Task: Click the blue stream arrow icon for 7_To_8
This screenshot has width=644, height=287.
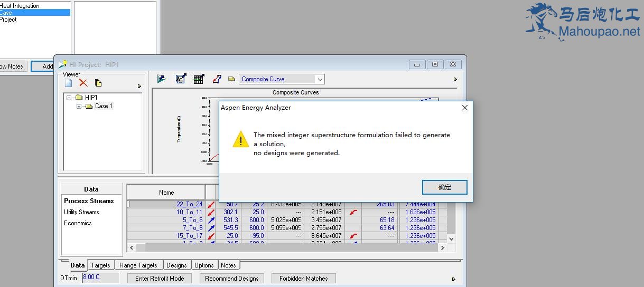Action: [x=211, y=228]
